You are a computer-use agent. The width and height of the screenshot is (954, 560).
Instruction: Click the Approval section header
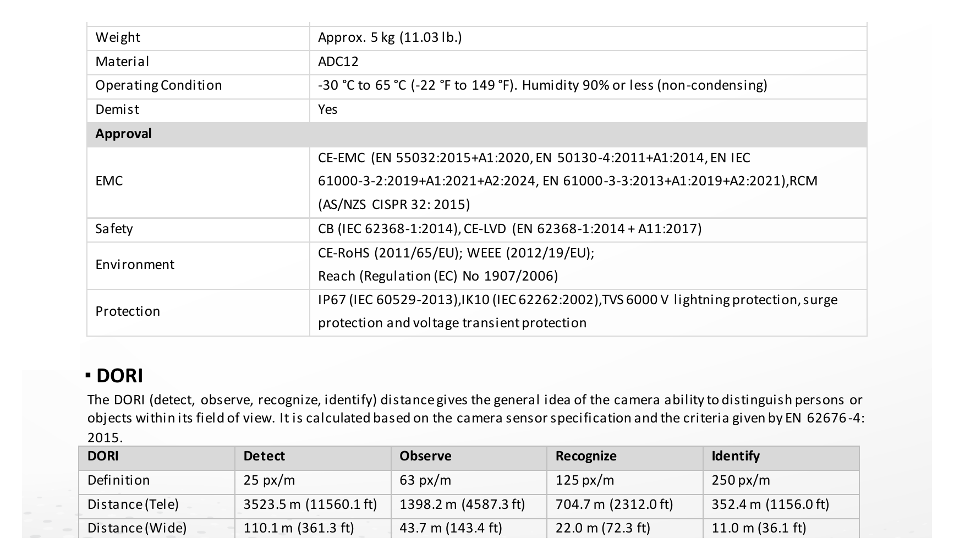(123, 134)
